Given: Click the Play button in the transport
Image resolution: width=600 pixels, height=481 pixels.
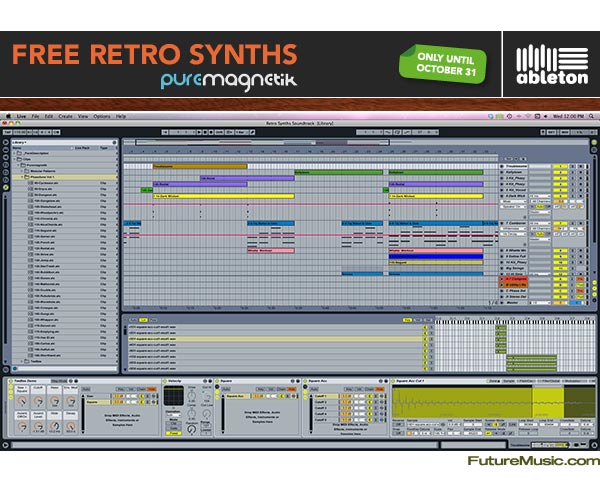Looking at the screenshot, I should pos(199,132).
